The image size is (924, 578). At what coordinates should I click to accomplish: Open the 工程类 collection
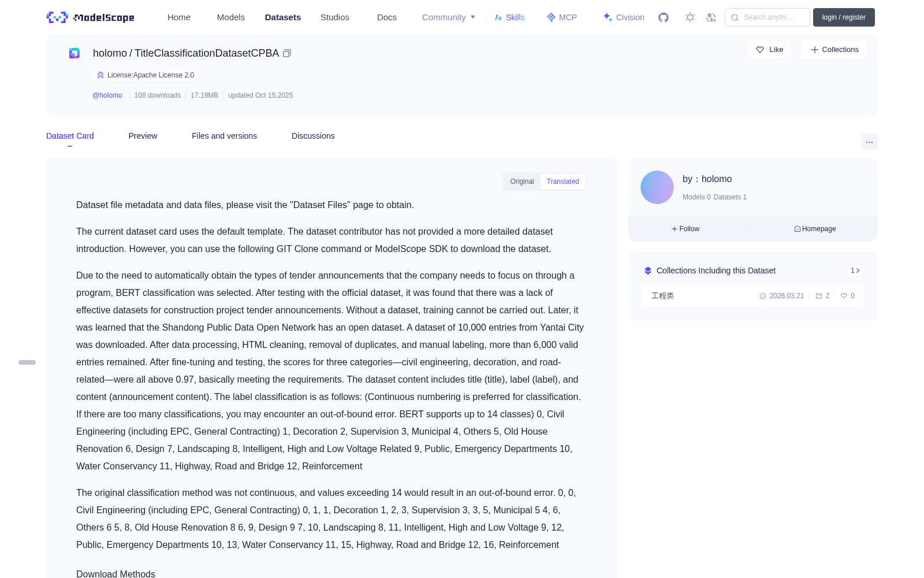pyautogui.click(x=753, y=296)
